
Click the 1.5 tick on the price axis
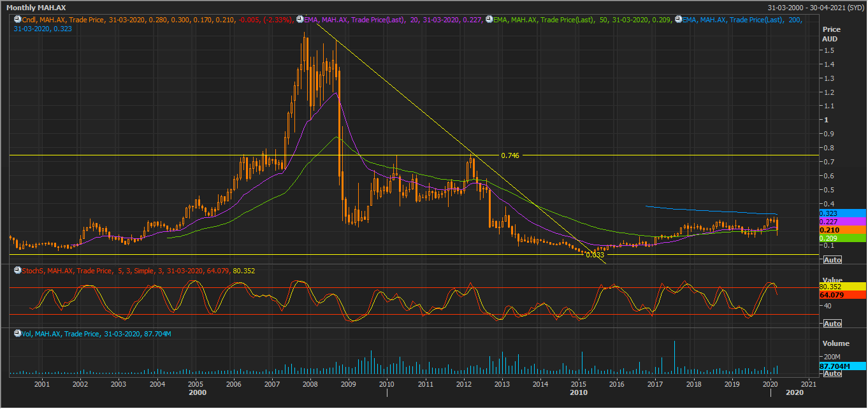tap(830, 50)
